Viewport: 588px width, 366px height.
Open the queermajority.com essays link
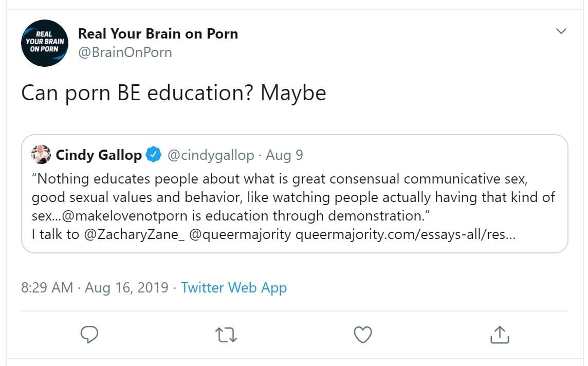pos(406,234)
